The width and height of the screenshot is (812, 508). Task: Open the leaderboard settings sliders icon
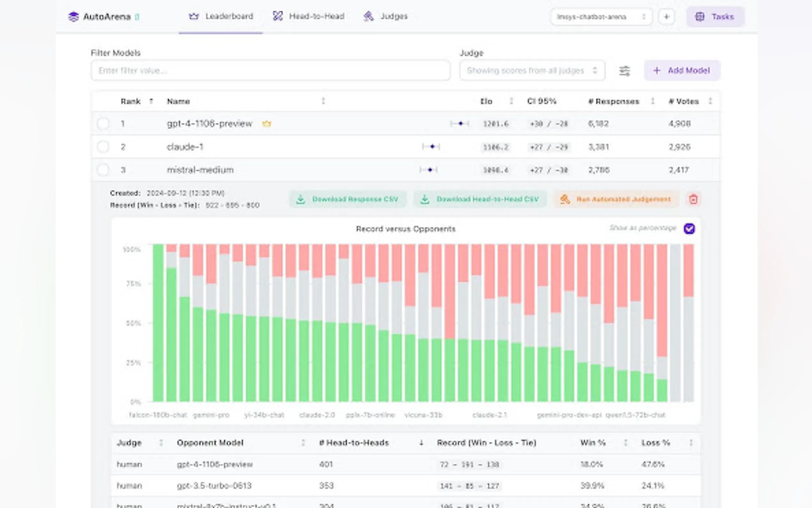(x=624, y=71)
